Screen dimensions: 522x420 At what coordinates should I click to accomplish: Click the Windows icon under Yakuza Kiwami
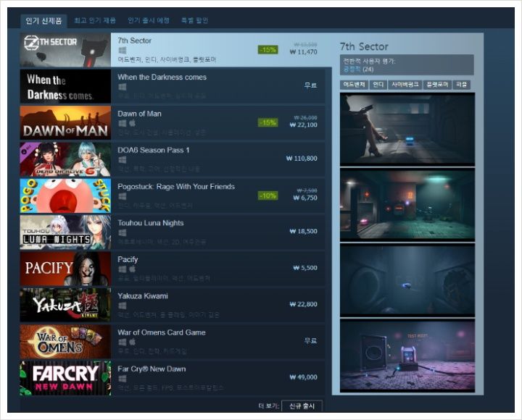(123, 306)
